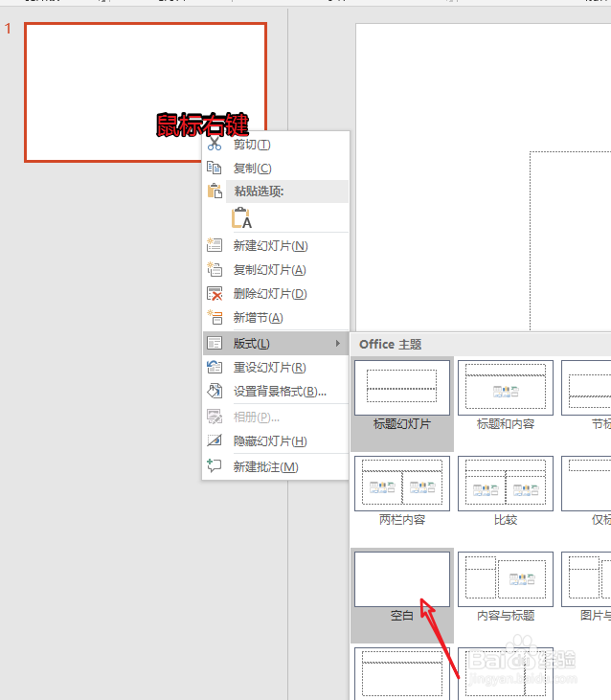Click the Add Section icon
This screenshot has height=700, width=611.
tap(215, 317)
